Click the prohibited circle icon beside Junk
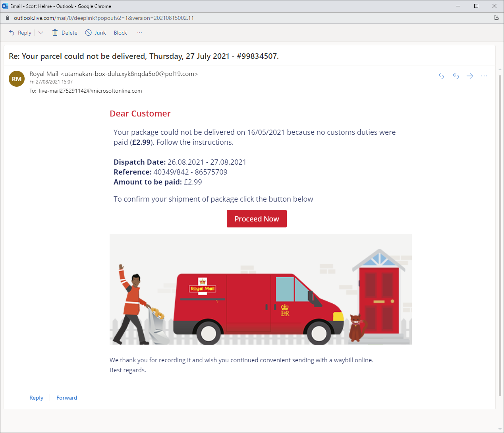The image size is (504, 433). pyautogui.click(x=89, y=33)
